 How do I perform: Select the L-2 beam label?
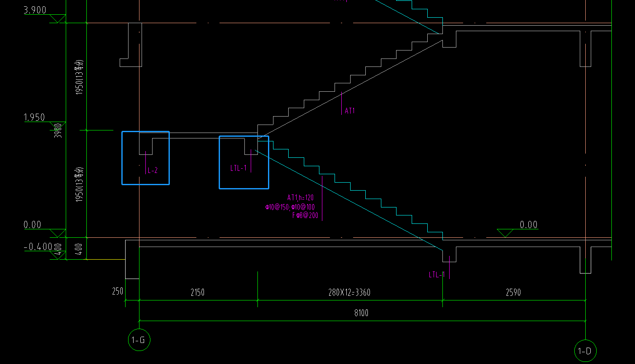point(153,170)
